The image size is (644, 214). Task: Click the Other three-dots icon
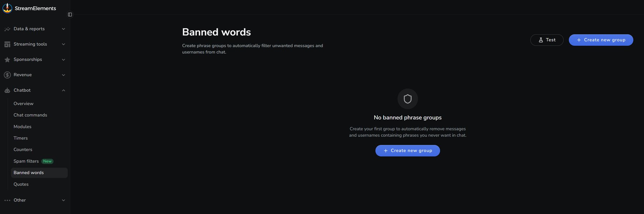click(x=7, y=200)
